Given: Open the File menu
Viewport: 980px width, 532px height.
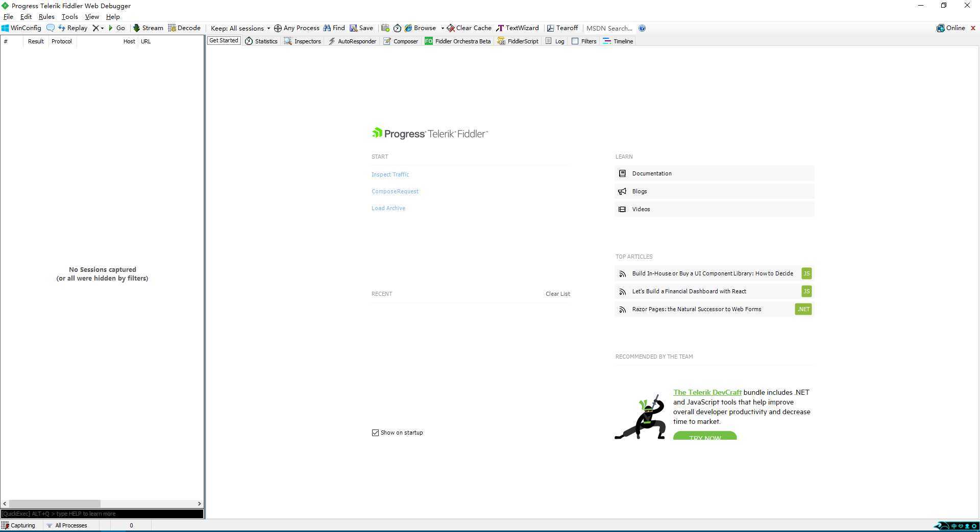Looking at the screenshot, I should (8, 17).
